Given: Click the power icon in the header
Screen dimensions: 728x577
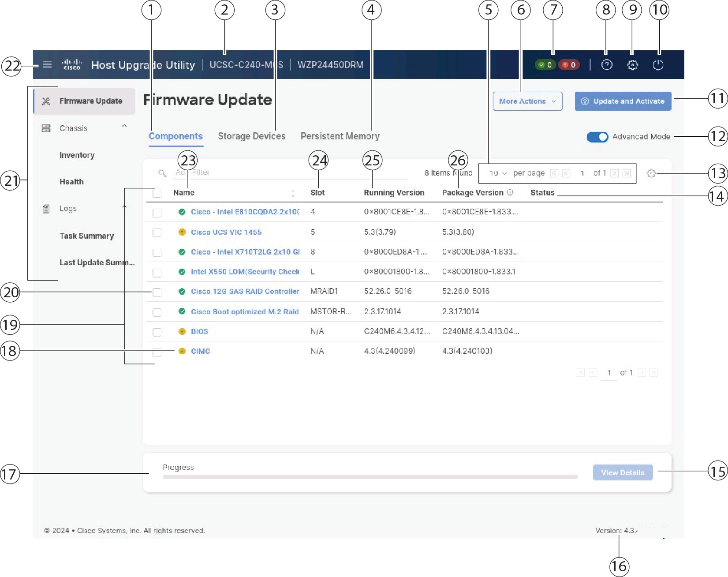Looking at the screenshot, I should click(658, 64).
